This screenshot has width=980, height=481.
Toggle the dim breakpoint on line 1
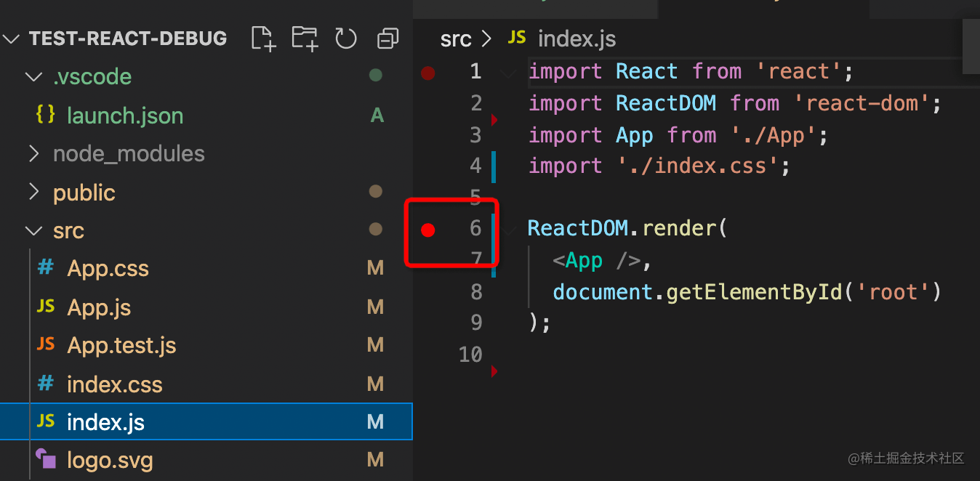tap(428, 72)
